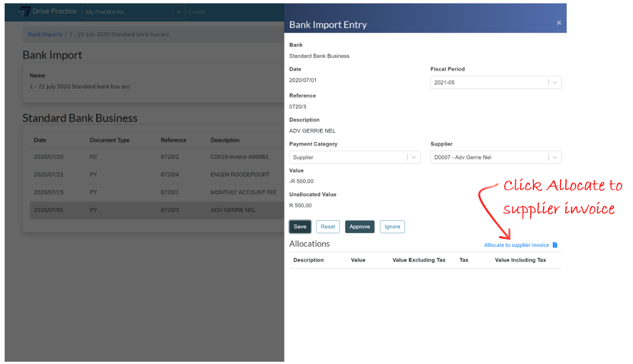Click reference 0720/4 in the table
633x364 pixels.
click(x=170, y=174)
